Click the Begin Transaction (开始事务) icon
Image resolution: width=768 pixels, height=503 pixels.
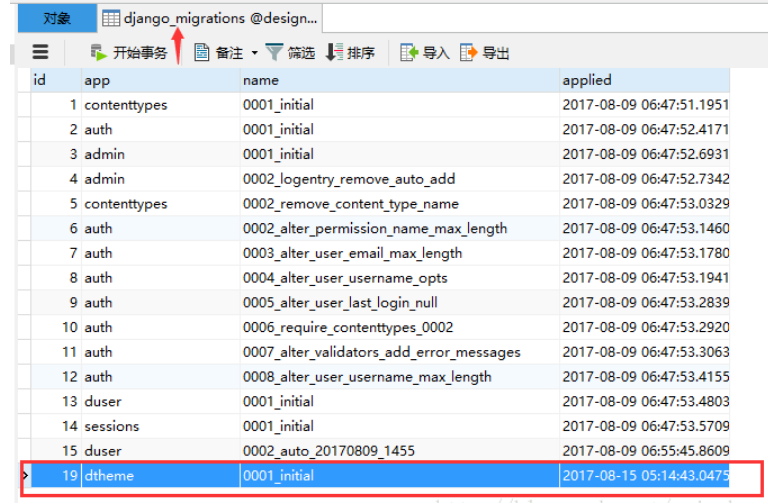(99, 52)
